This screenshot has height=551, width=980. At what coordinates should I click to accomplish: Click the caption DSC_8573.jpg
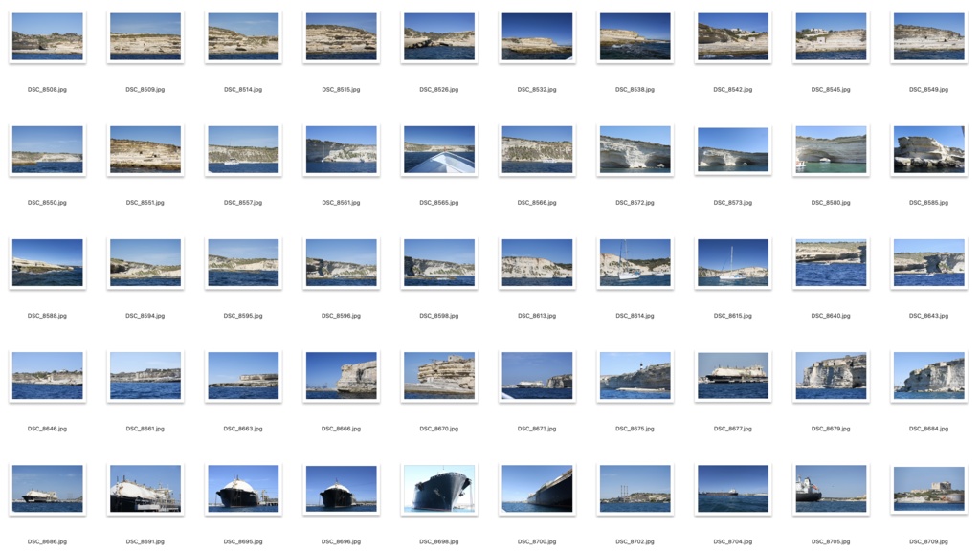[732, 203]
